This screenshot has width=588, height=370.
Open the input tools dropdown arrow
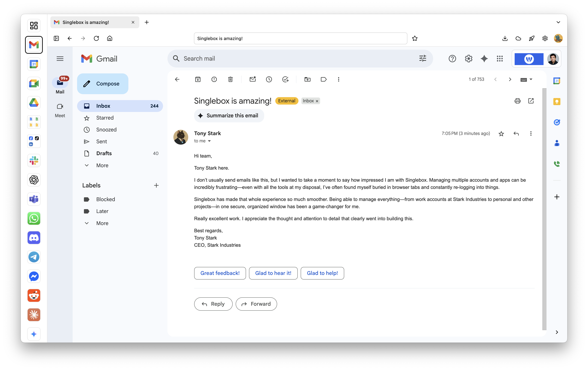pyautogui.click(x=531, y=79)
